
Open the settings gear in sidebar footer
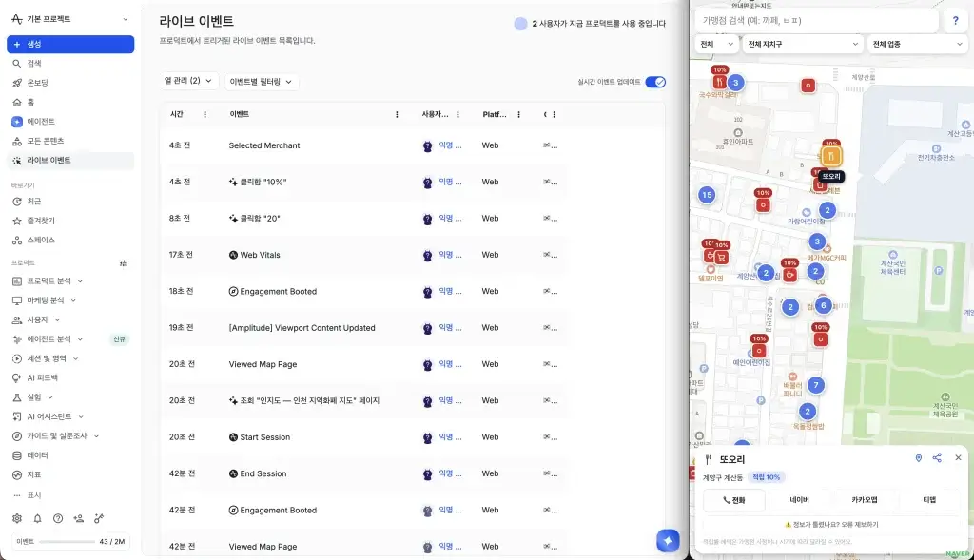coord(17,518)
